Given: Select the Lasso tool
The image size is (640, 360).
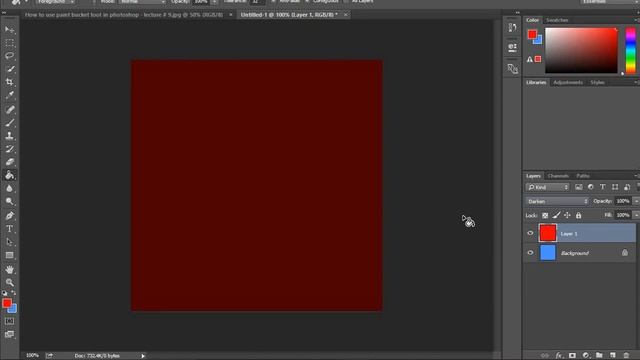Looking at the screenshot, I should (x=9, y=56).
